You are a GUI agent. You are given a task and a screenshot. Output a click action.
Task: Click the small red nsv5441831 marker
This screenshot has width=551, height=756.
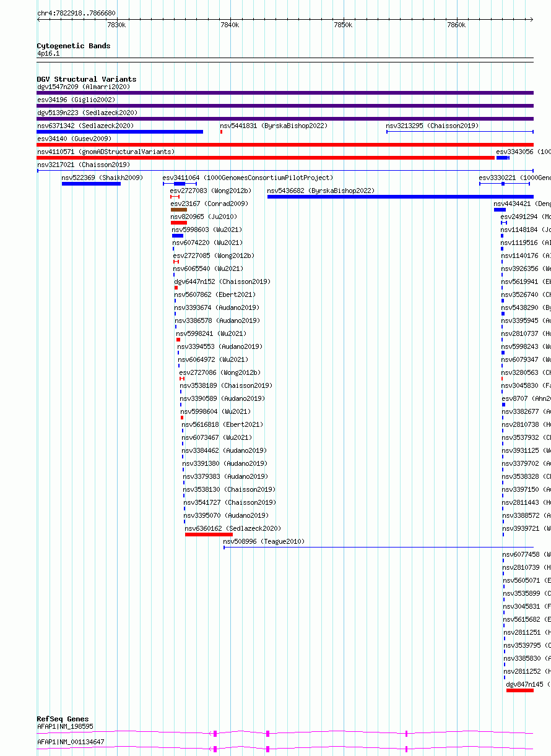221,132
